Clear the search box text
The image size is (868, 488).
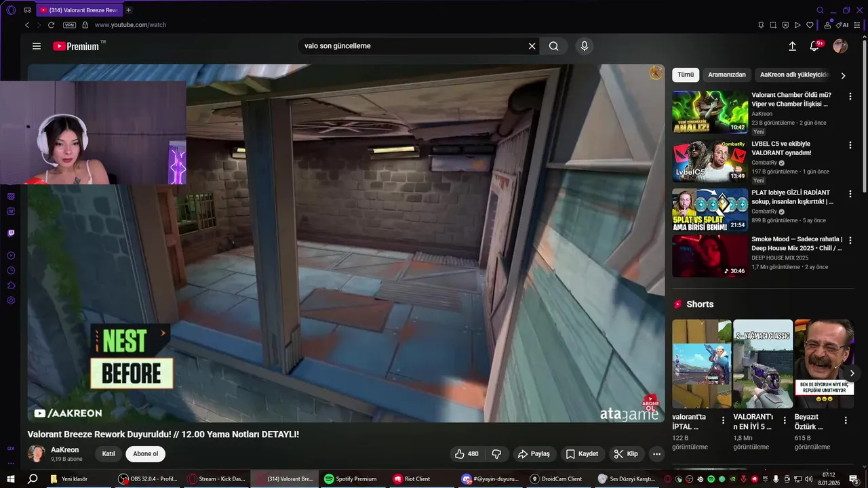(x=532, y=46)
